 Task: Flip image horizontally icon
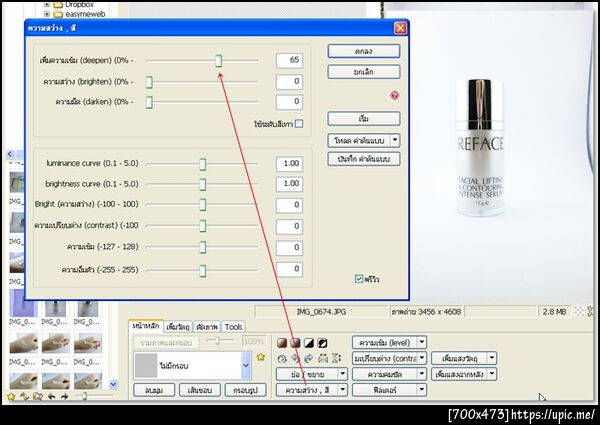click(323, 358)
